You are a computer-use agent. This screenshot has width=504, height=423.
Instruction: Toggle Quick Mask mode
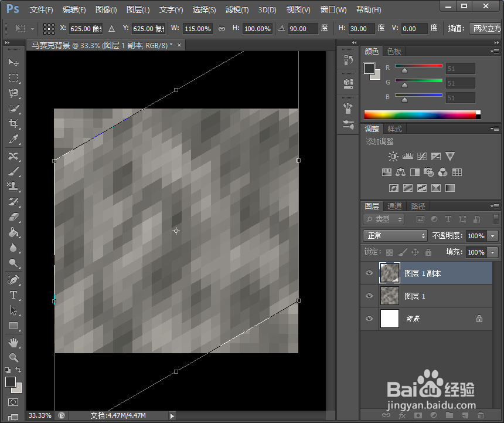(13, 402)
